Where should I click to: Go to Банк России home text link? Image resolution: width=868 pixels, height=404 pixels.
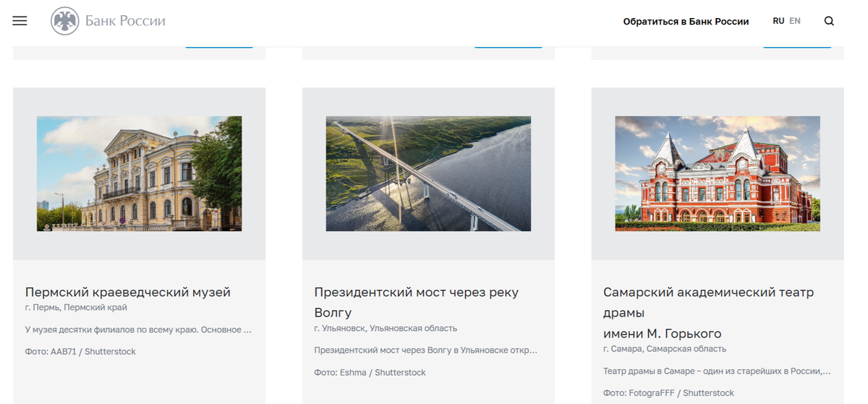pyautogui.click(x=125, y=21)
